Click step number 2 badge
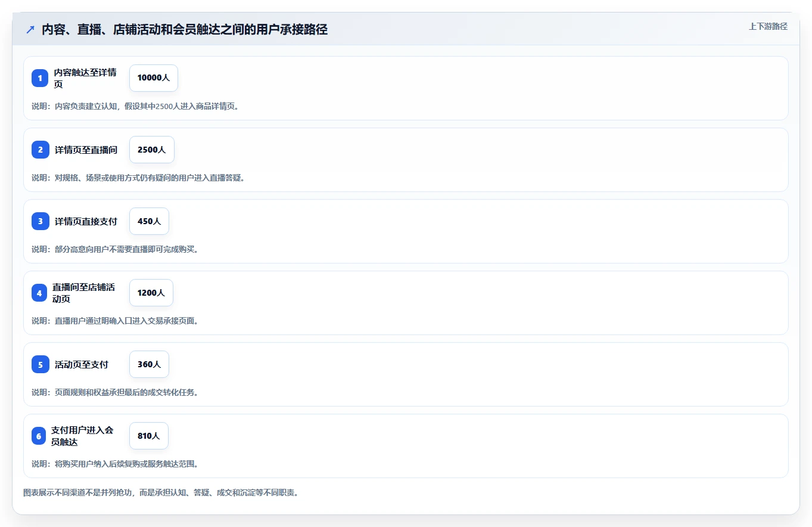This screenshot has width=812, height=527. (41, 150)
